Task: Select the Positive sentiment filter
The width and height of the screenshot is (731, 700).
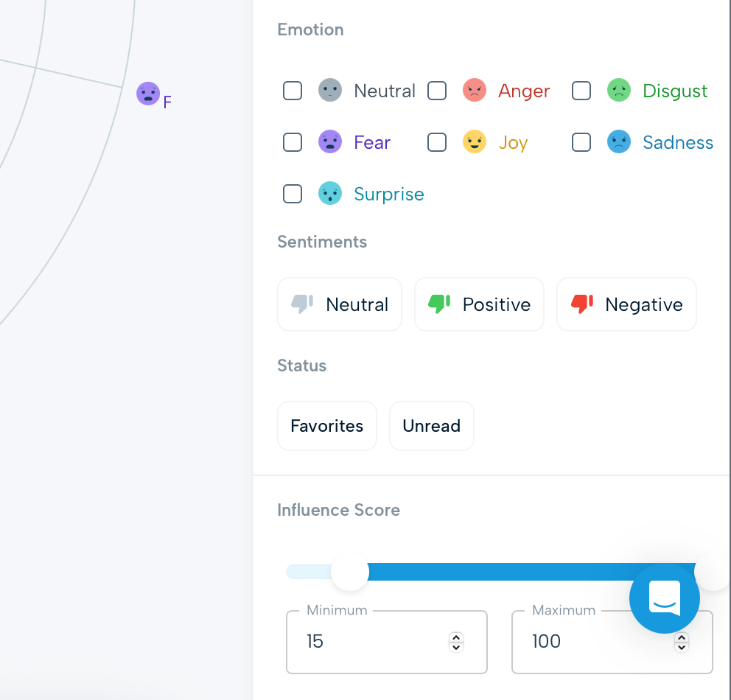Action: click(479, 304)
